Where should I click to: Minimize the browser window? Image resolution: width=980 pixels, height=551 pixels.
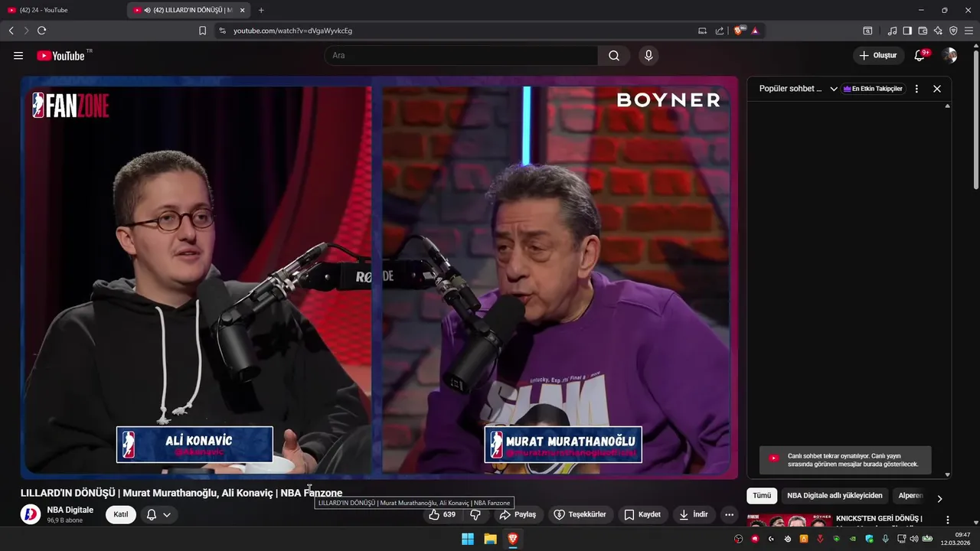(x=921, y=10)
